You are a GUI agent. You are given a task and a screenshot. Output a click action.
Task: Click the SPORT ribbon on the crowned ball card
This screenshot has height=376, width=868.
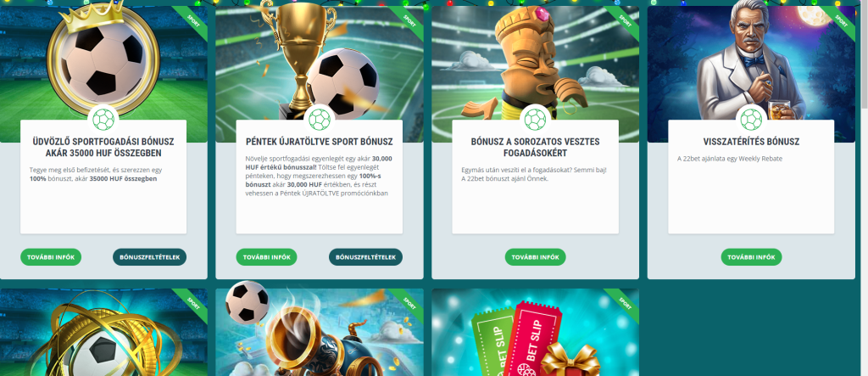click(x=192, y=21)
